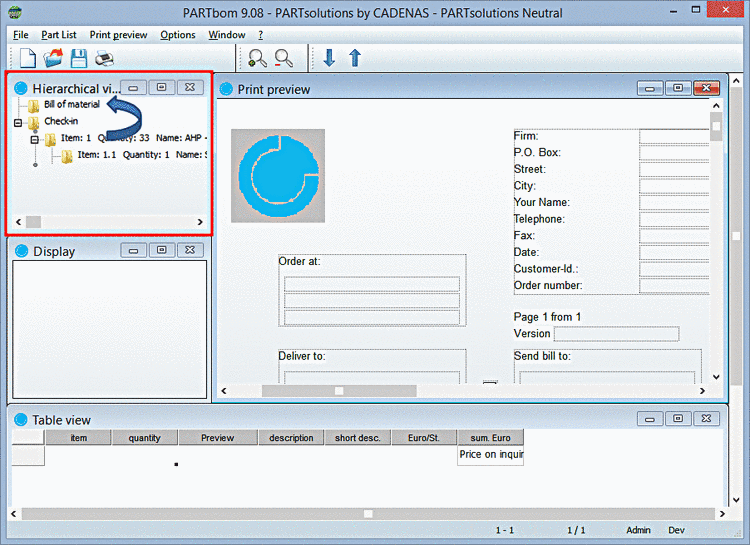
Task: Click the table row header cell
Action: 28,456
